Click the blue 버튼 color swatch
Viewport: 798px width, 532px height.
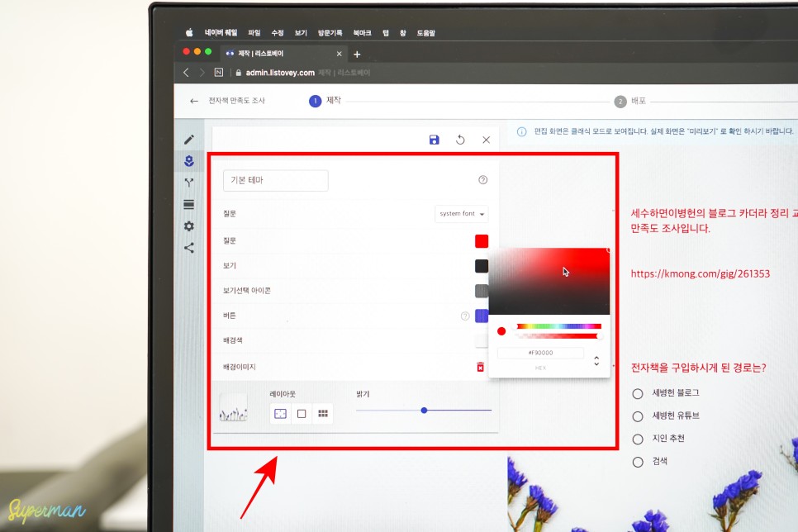tap(482, 316)
